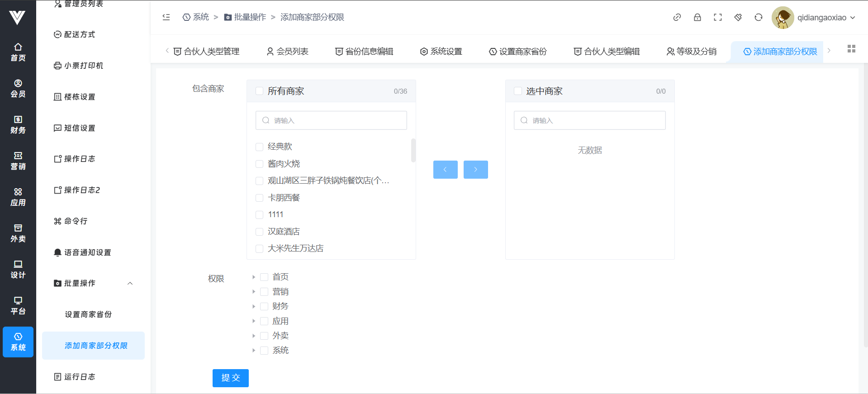The width and height of the screenshot is (868, 394).
Task: Check the 所有商家 select-all checkbox
Action: pos(260,91)
